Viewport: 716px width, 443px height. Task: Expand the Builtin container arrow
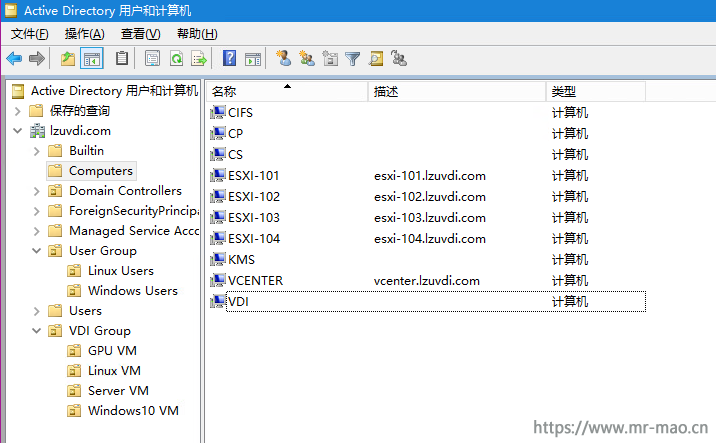[x=37, y=151]
